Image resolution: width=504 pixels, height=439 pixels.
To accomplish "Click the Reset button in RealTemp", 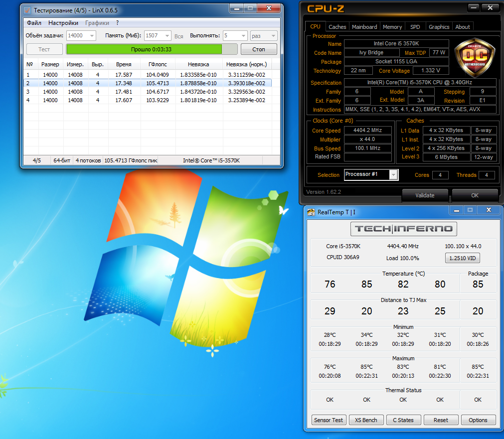I will (440, 420).
